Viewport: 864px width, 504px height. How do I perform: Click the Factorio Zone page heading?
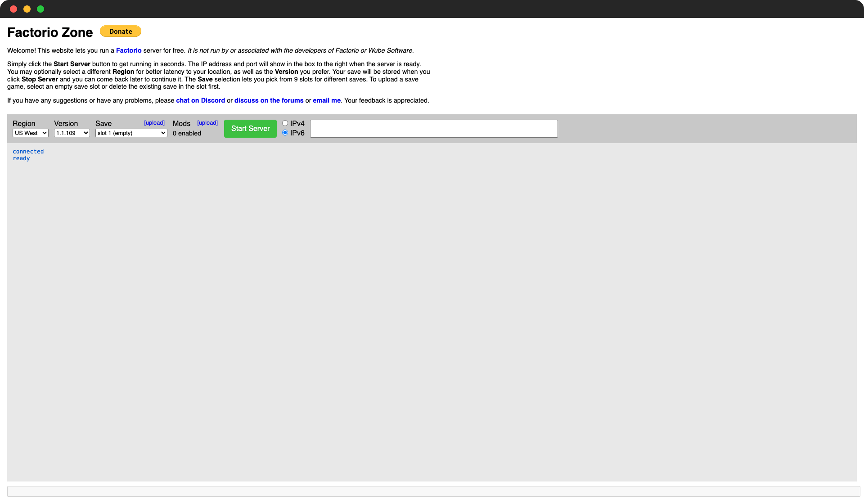(x=50, y=32)
